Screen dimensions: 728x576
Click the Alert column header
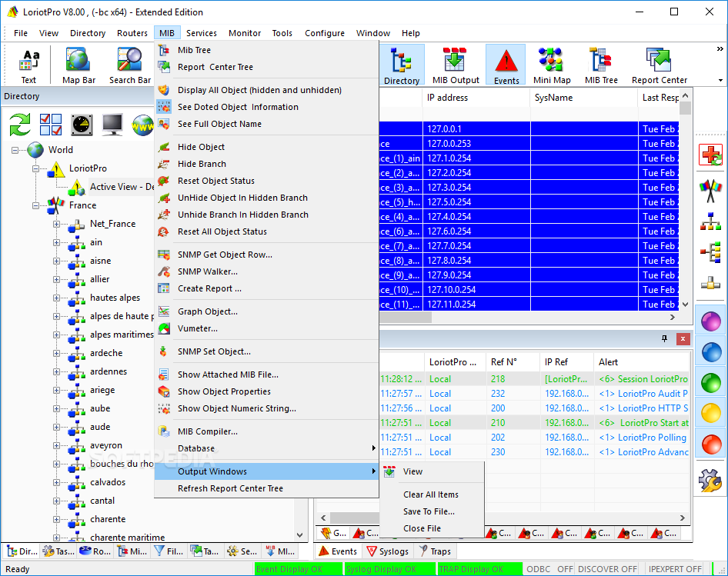click(x=642, y=362)
